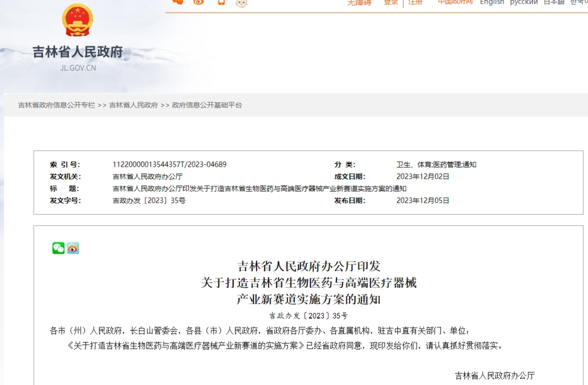588x385 pixels.
Task: Switch language to English
Action: coord(492,3)
